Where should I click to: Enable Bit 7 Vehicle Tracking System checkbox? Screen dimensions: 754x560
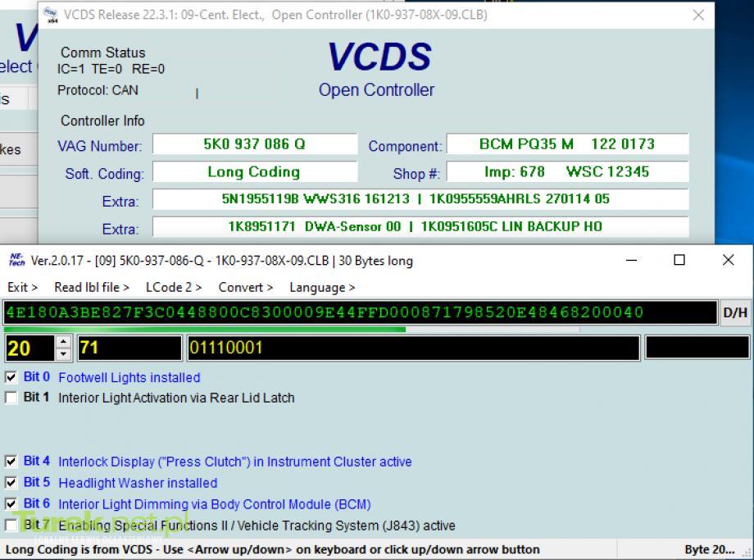click(x=11, y=525)
